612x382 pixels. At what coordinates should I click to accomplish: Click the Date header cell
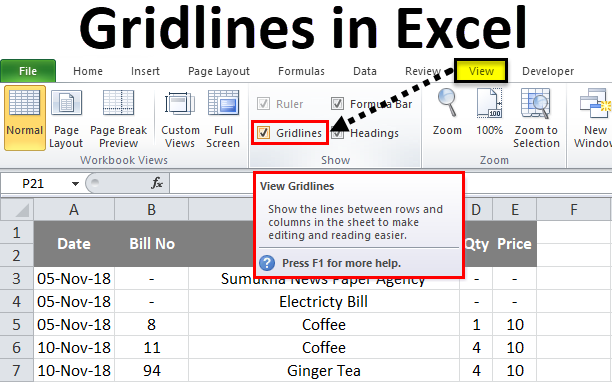click(x=74, y=244)
